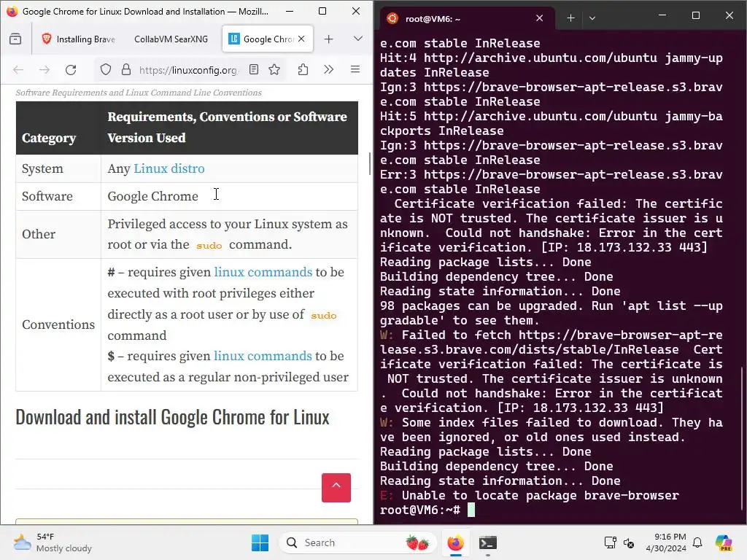
Task: Switch to the Installing Brave tab
Action: coord(79,39)
